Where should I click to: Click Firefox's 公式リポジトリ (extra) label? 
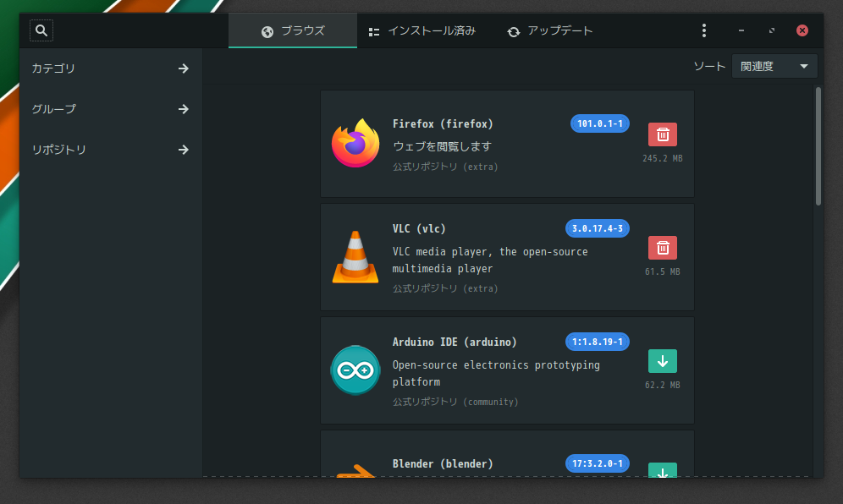tap(445, 167)
